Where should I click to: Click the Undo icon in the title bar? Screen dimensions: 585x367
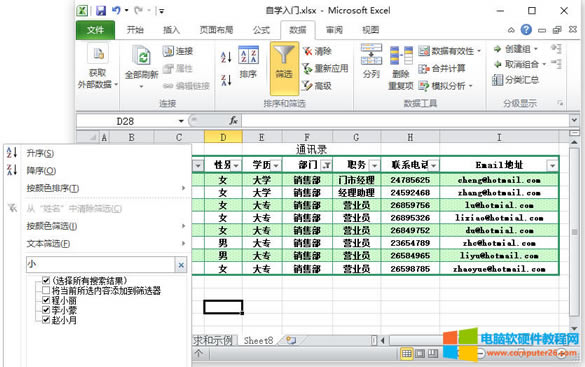coord(116,10)
